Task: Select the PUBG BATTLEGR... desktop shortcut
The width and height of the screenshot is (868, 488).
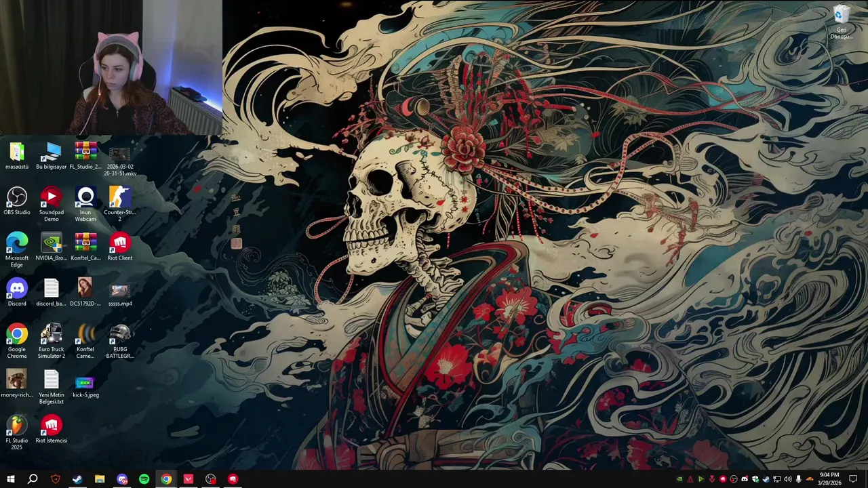Action: [120, 341]
